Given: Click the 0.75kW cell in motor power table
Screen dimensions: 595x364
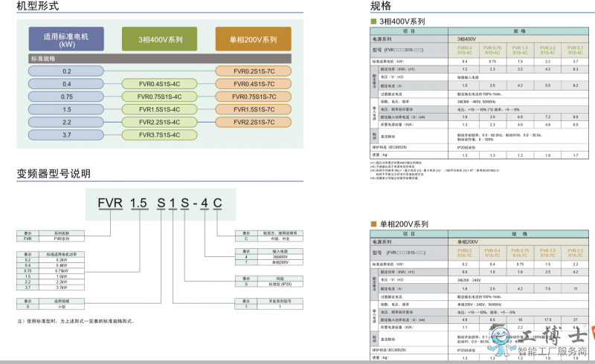Looking at the screenshot, I should point(62,271).
